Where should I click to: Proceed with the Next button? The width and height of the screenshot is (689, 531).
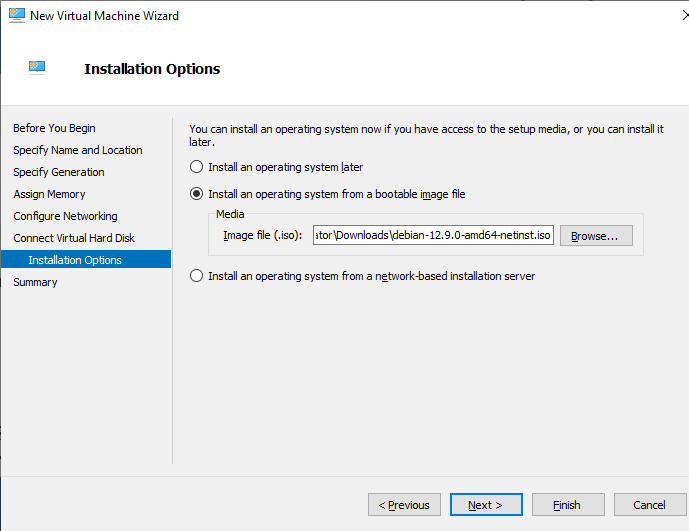(x=486, y=505)
